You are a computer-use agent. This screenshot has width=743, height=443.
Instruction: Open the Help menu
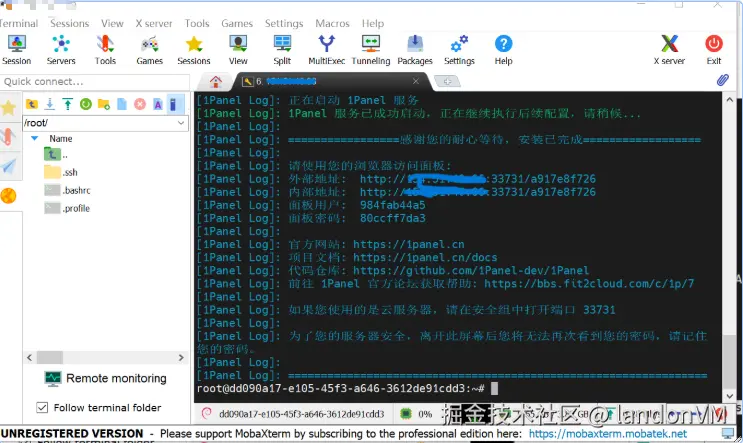pos(373,23)
